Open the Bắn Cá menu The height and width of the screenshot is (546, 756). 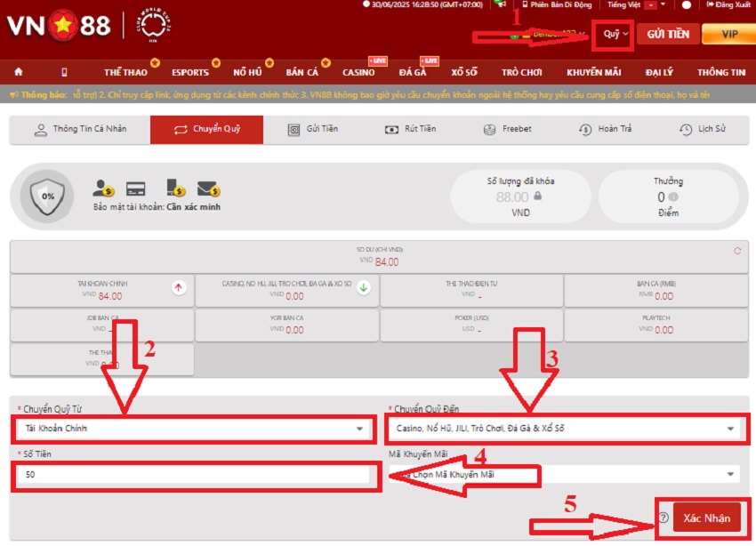pyautogui.click(x=302, y=72)
